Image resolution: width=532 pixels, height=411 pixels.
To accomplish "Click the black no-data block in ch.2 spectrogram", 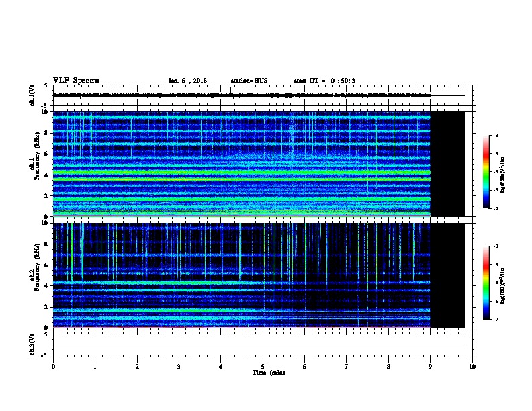I will click(448, 275).
